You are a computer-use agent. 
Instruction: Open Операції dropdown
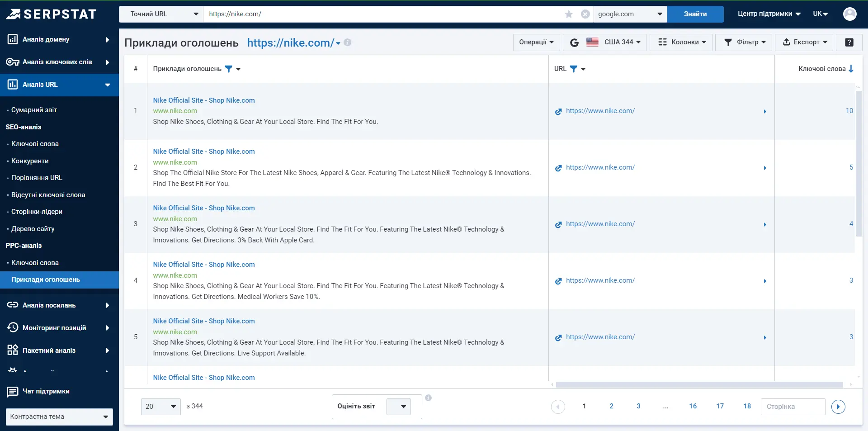tap(536, 42)
